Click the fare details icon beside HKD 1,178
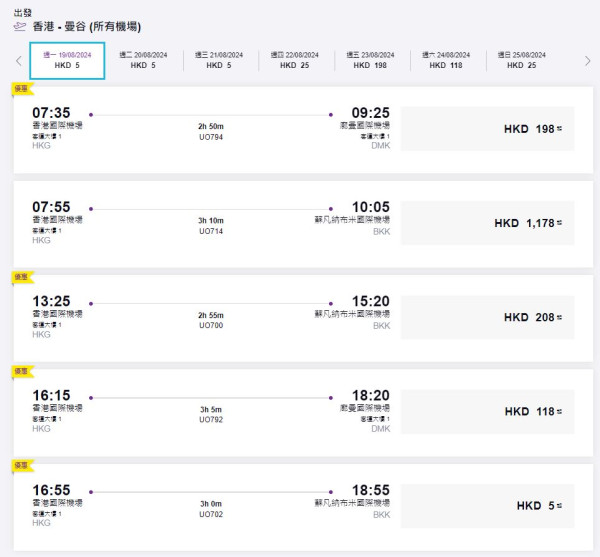Viewport: 600px width, 557px height. [559, 223]
